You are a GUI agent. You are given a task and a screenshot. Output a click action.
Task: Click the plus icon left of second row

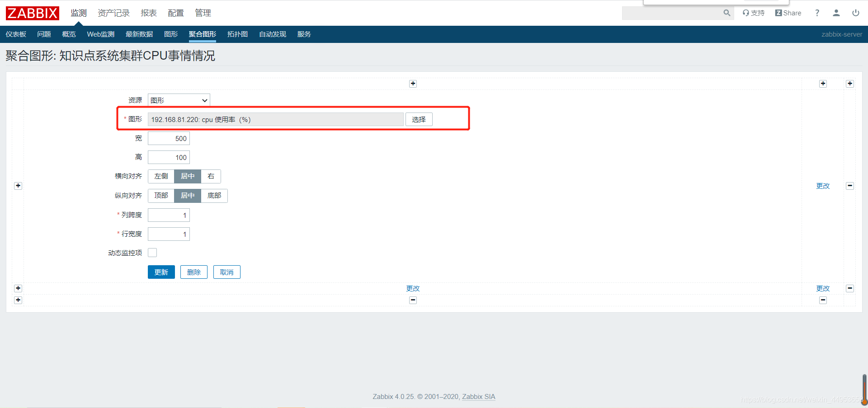(18, 288)
